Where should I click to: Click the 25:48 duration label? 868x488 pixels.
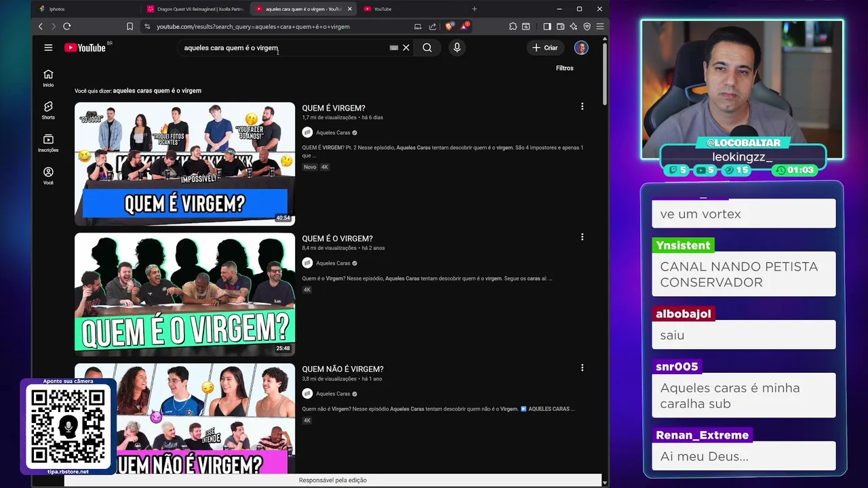click(x=283, y=348)
